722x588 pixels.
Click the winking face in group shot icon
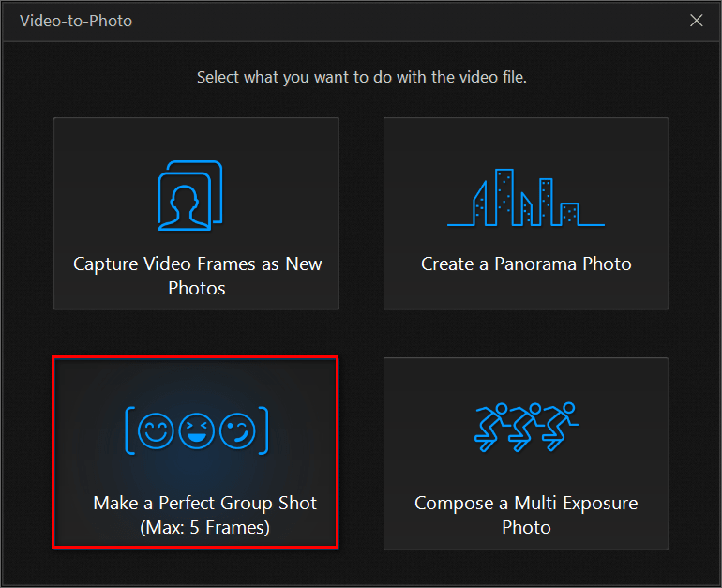237,431
